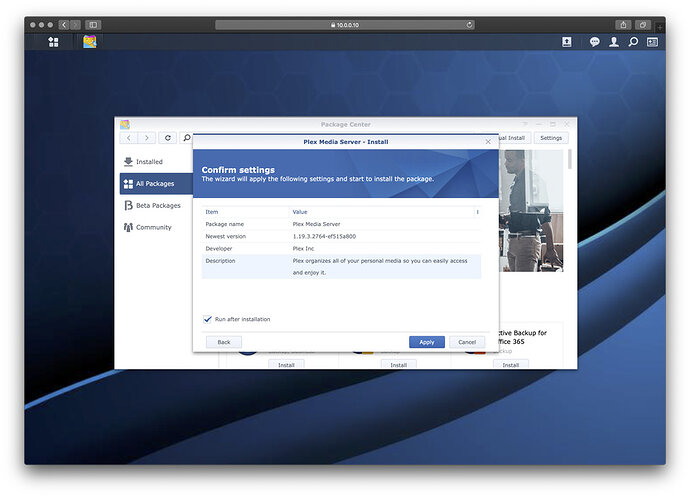Go forward in Safari browser
Viewport: 690px width, 497px height.
pyautogui.click(x=75, y=25)
